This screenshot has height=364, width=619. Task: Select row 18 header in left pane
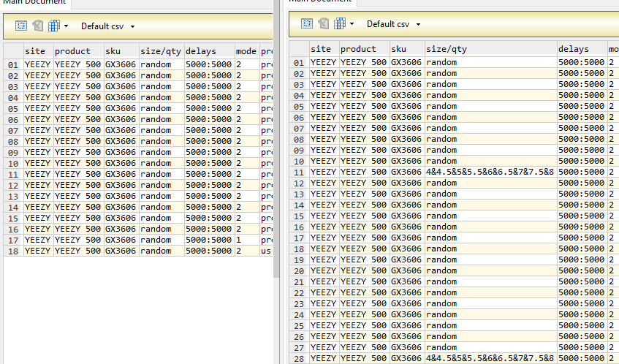(13, 251)
